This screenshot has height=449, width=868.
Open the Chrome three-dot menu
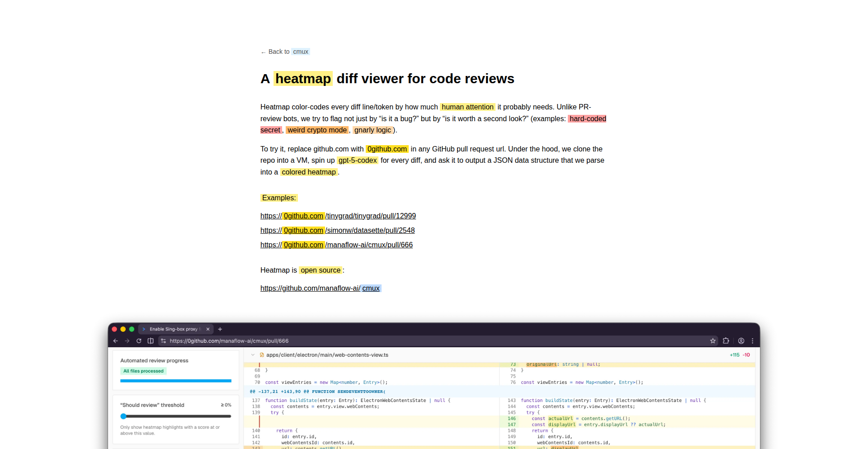[x=753, y=341]
